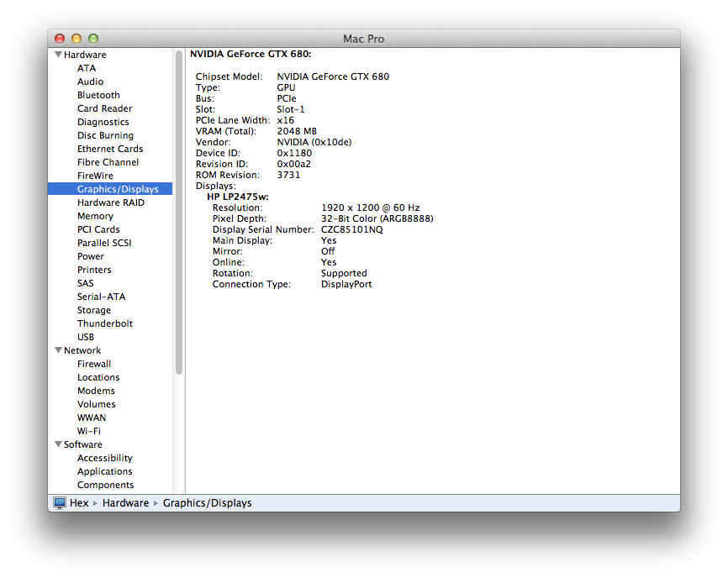Click Graphics/Displays in the path bar
Image resolution: width=728 pixels, height=578 pixels.
[207, 503]
